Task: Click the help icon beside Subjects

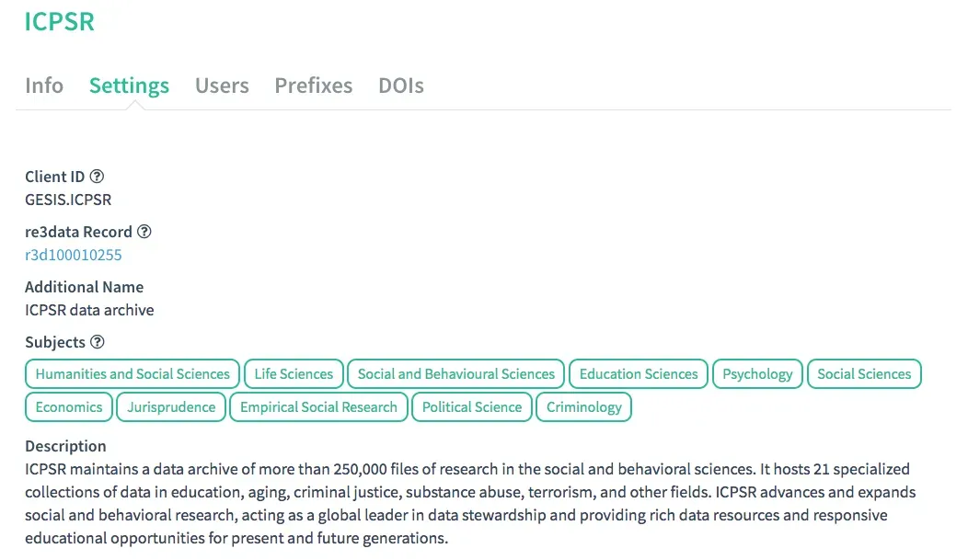Action: (x=98, y=342)
